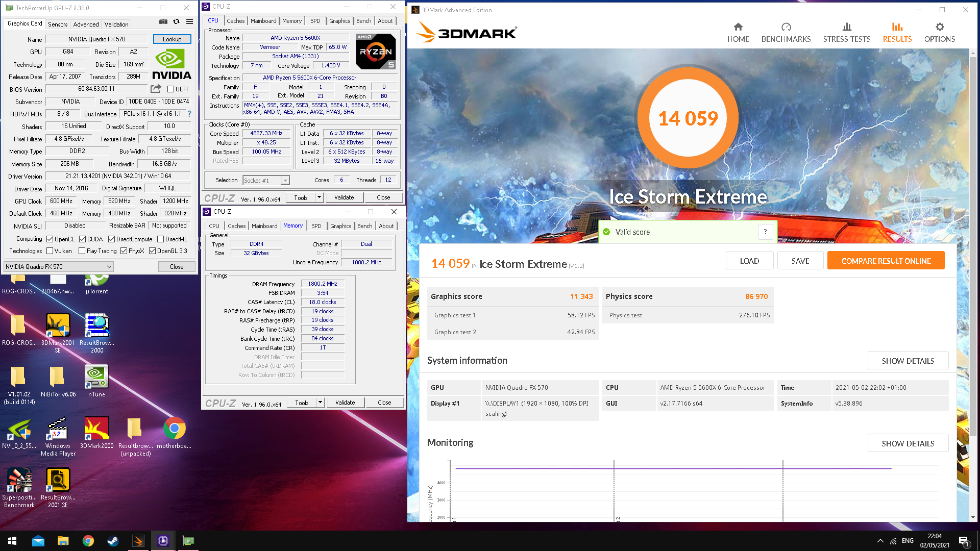Viewport: 980px width, 551px height.
Task: Open Steam from taskbar
Action: coord(113,541)
